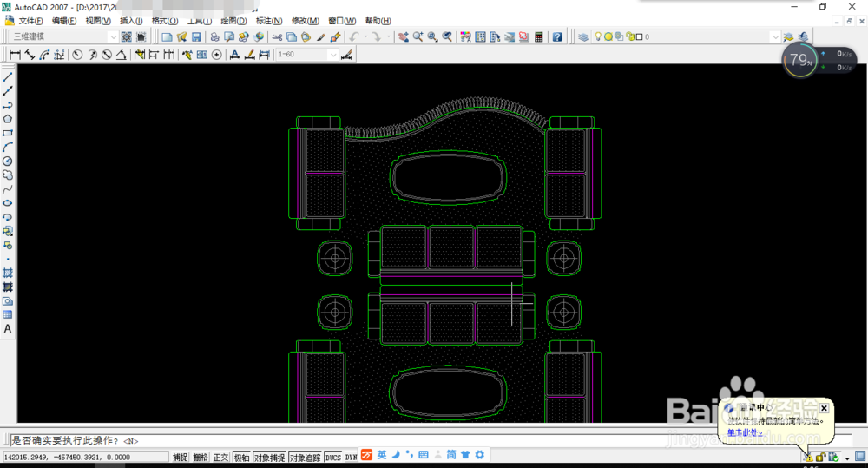Image resolution: width=868 pixels, height=468 pixels.
Task: Expand the 三维建模 workspace dropdown
Action: click(x=114, y=37)
